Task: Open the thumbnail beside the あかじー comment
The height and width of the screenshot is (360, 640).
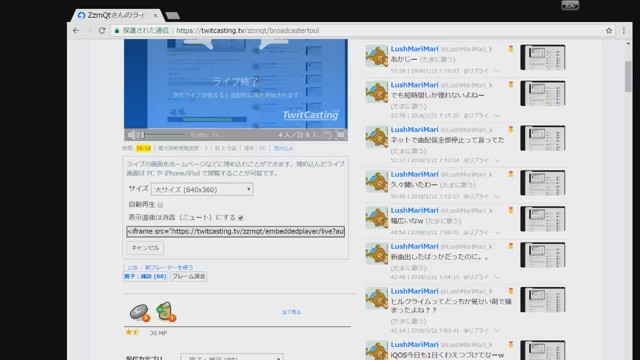Action: (x=543, y=57)
